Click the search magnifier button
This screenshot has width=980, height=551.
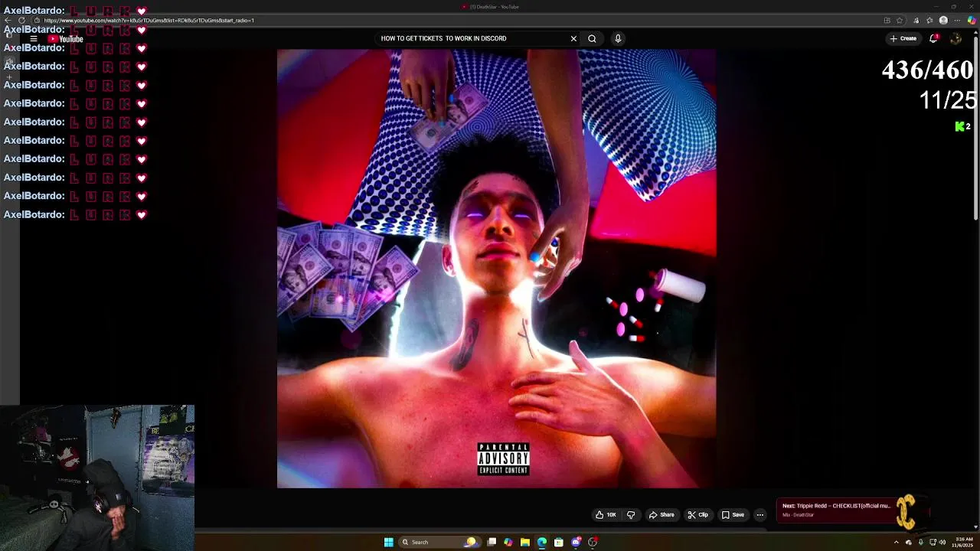pos(592,38)
